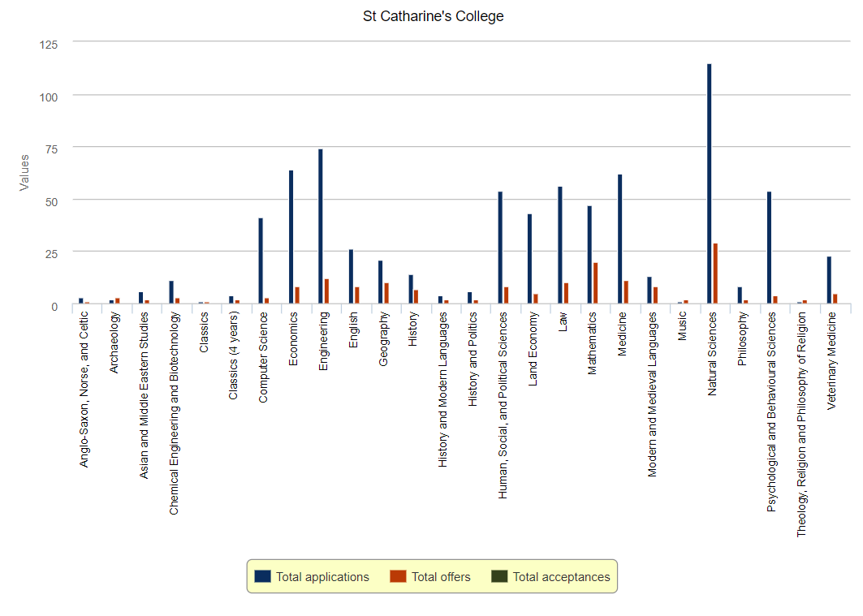Click the Land Economy axis label
863x616 pixels.
tap(533, 349)
